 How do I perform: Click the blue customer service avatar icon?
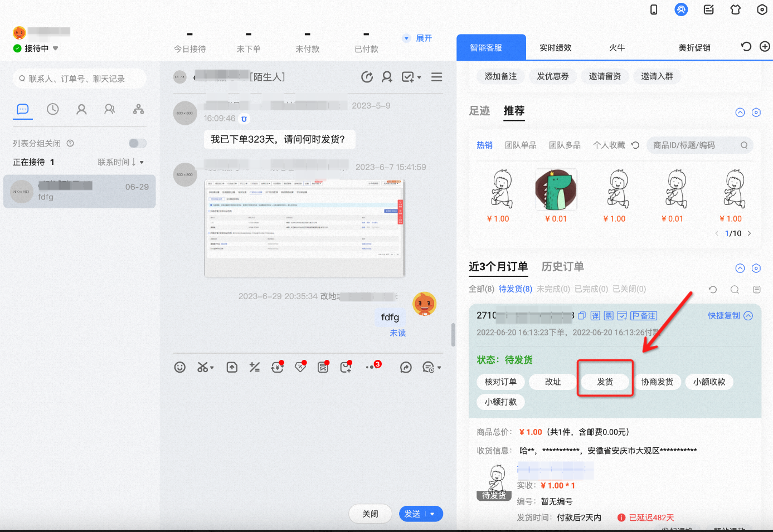(x=681, y=9)
